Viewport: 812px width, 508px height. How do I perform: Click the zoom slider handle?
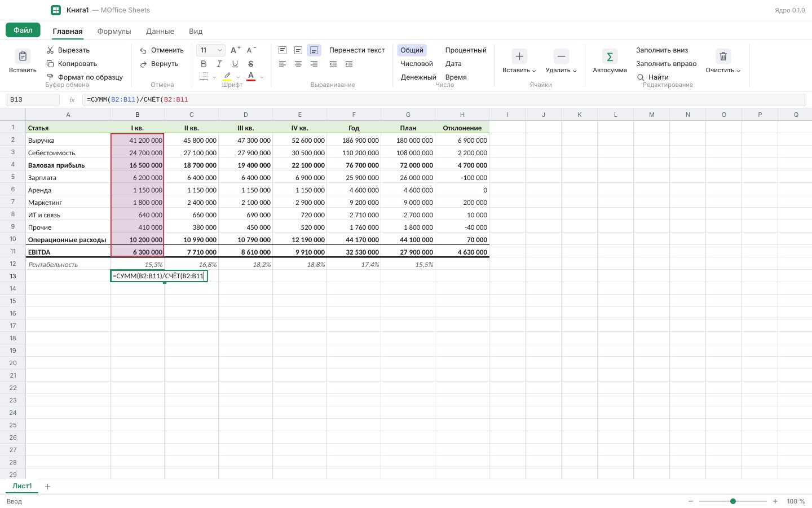[x=733, y=501]
